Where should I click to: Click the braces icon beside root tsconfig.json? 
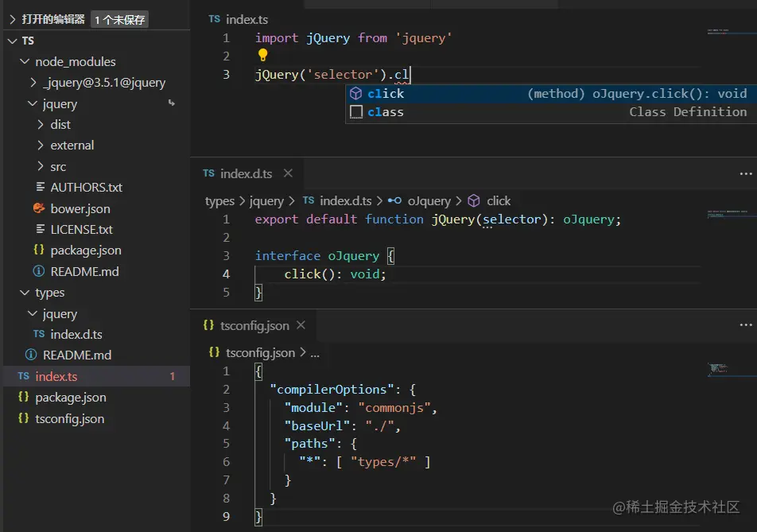click(23, 418)
